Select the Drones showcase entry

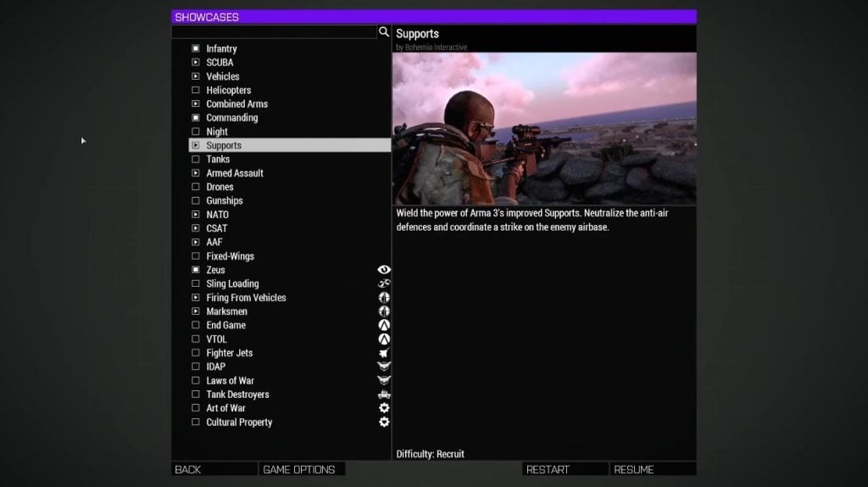click(220, 187)
